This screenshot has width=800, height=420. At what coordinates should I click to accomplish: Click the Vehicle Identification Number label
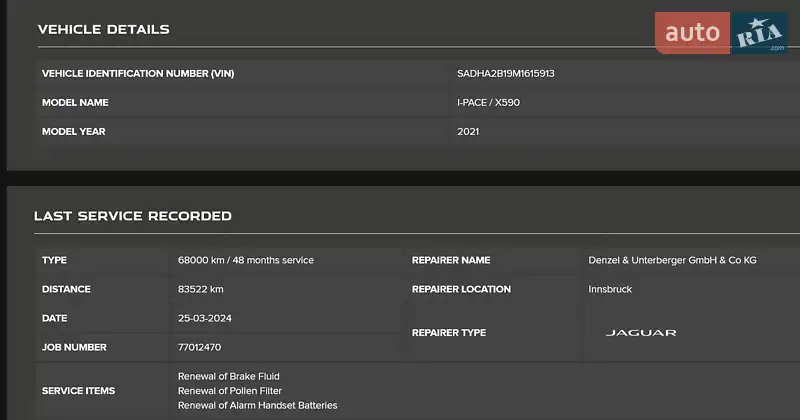coord(138,74)
